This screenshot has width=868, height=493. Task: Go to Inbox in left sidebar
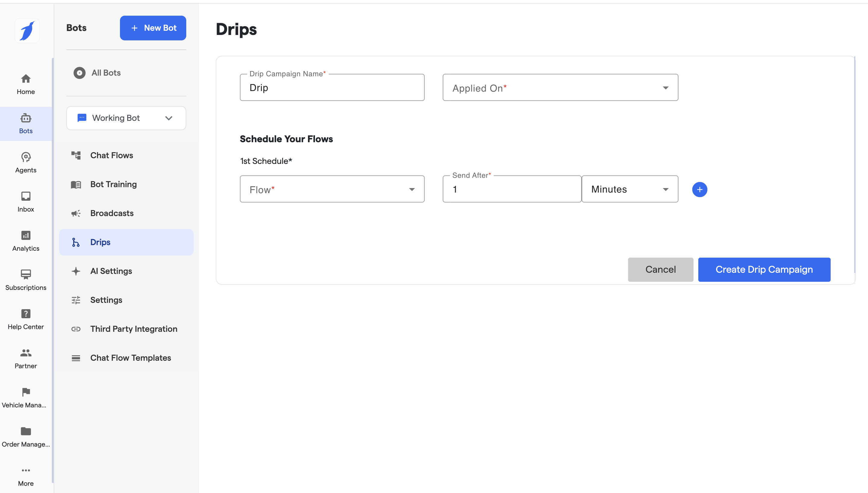pos(26,202)
